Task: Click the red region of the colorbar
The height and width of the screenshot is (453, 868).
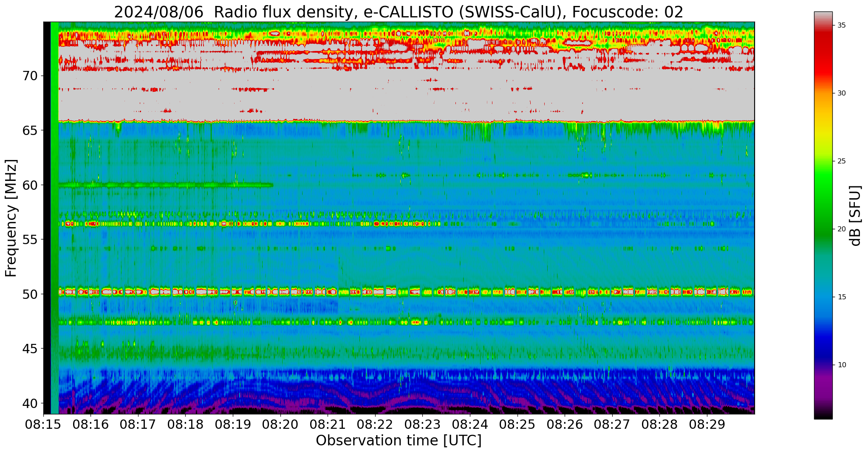Action: tap(823, 55)
